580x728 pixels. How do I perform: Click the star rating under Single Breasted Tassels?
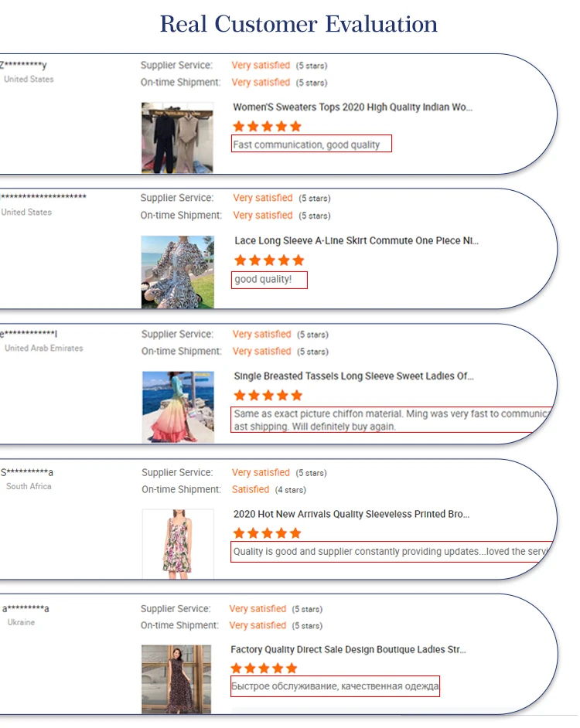point(268,395)
